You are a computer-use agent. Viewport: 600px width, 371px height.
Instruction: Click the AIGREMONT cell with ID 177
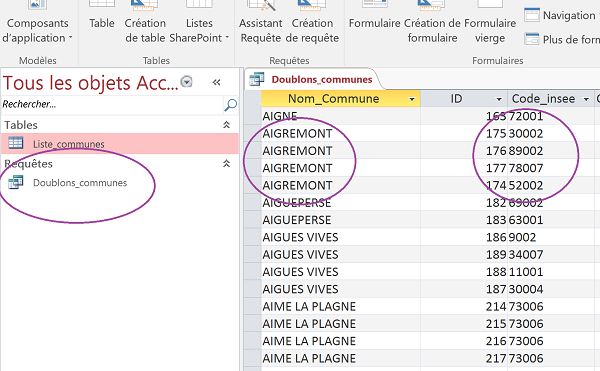(x=341, y=168)
